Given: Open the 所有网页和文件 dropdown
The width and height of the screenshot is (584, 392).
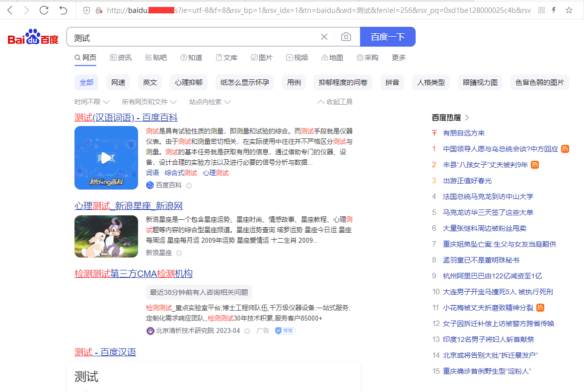Looking at the screenshot, I should 149,102.
